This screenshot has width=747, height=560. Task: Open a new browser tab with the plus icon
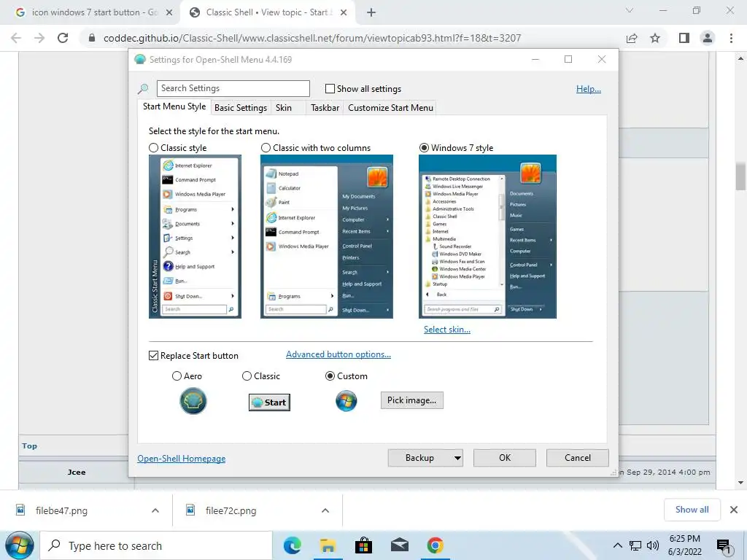[x=371, y=13]
